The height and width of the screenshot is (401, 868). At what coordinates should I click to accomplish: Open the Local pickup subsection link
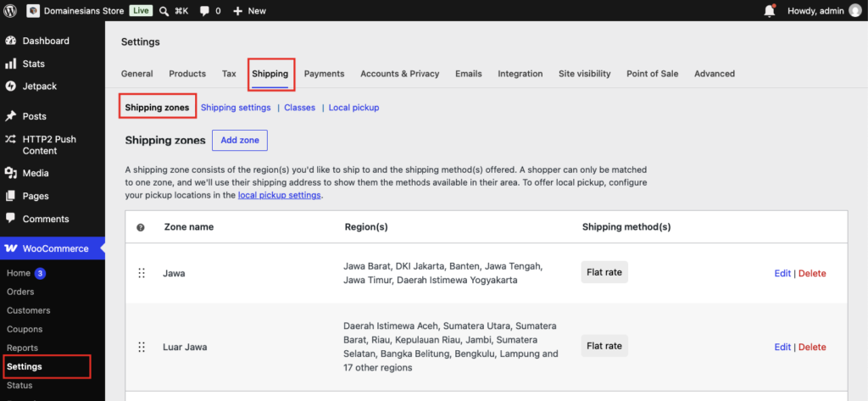click(x=353, y=108)
